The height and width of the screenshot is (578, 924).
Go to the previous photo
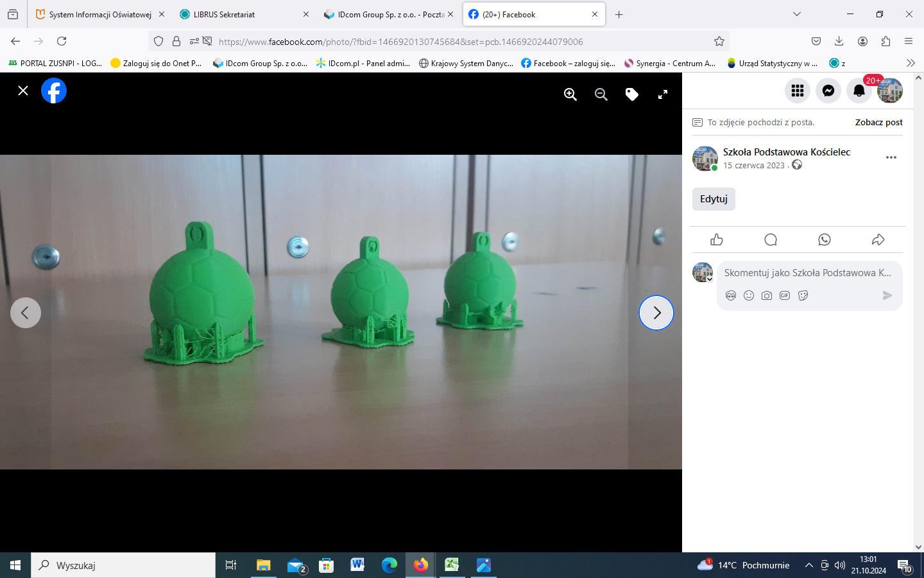(26, 313)
